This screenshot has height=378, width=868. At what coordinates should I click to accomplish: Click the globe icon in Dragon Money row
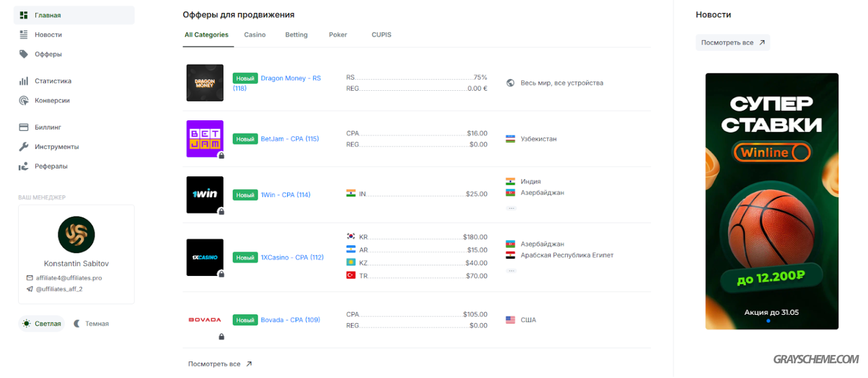tap(511, 83)
